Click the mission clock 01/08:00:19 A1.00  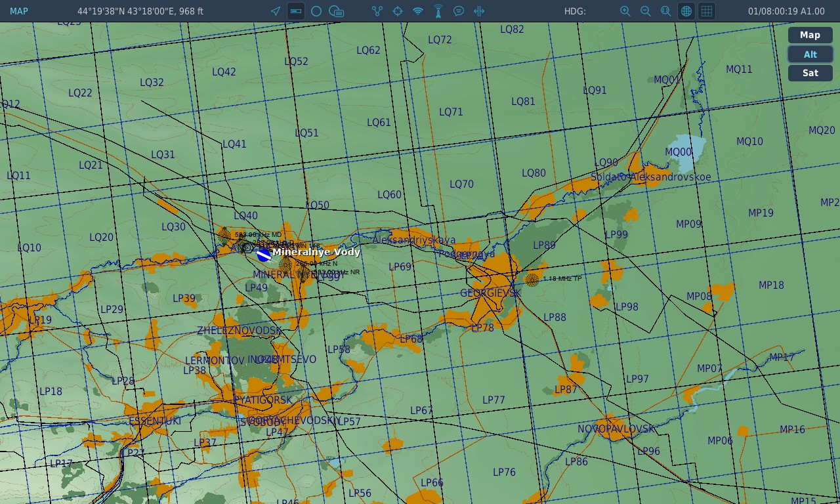tap(786, 11)
